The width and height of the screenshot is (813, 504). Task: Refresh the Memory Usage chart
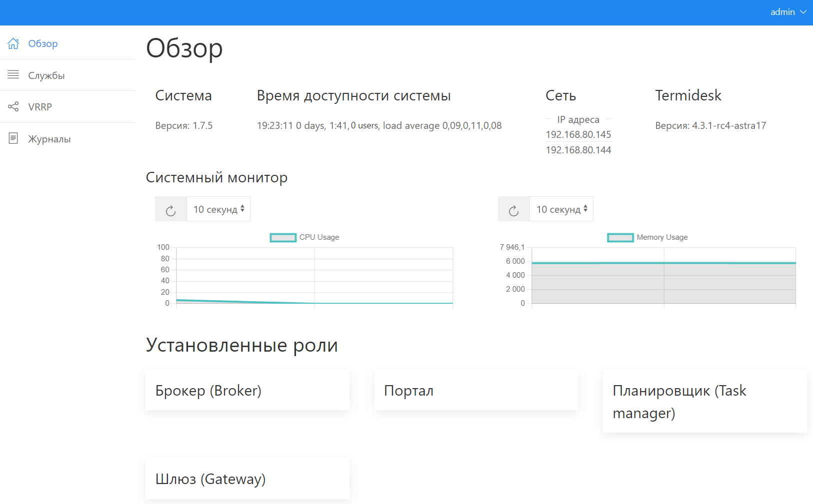tap(514, 209)
